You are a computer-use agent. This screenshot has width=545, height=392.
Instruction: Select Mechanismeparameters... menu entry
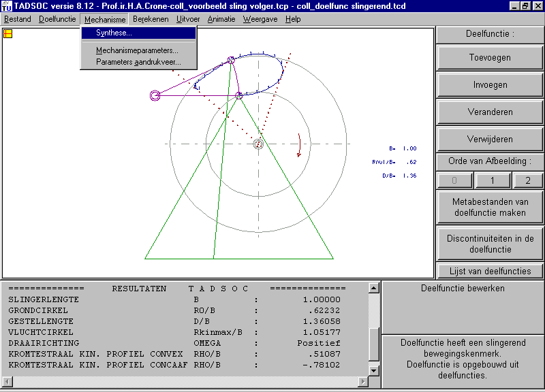pyautogui.click(x=139, y=50)
